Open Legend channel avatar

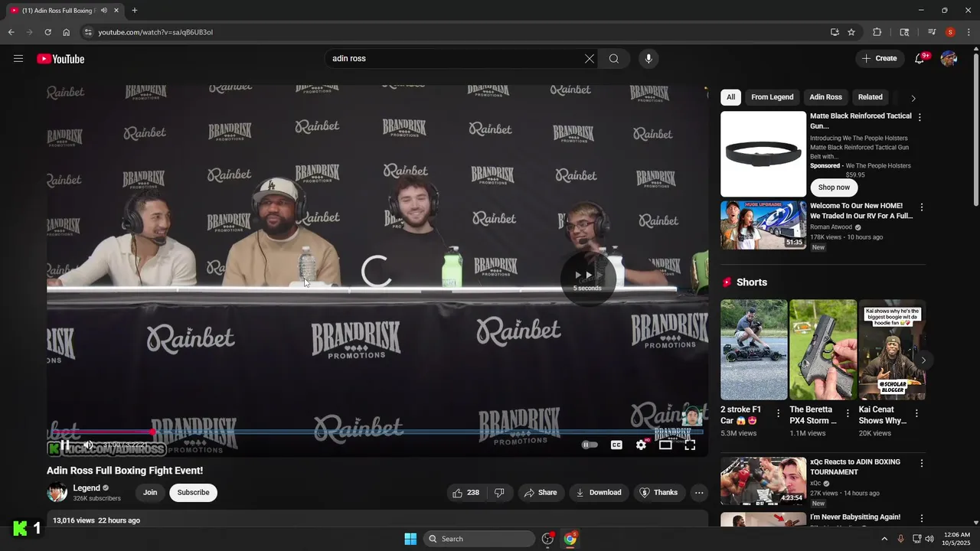point(57,493)
